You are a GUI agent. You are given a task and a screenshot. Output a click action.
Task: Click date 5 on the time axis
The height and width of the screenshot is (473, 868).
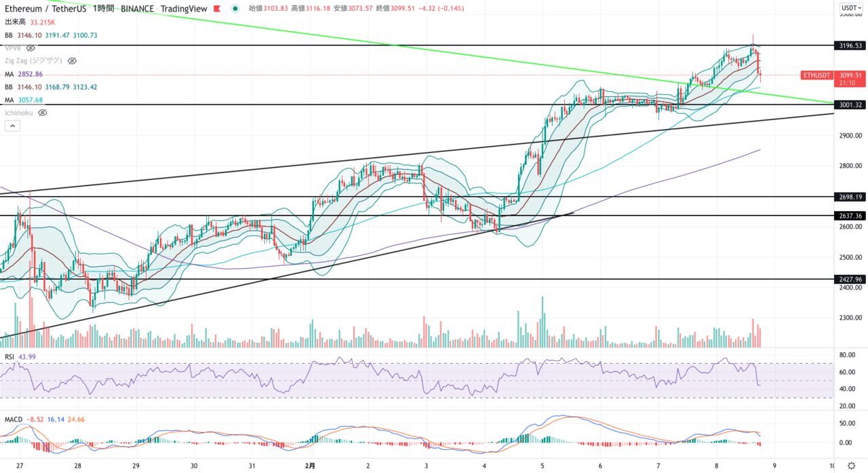point(542,466)
